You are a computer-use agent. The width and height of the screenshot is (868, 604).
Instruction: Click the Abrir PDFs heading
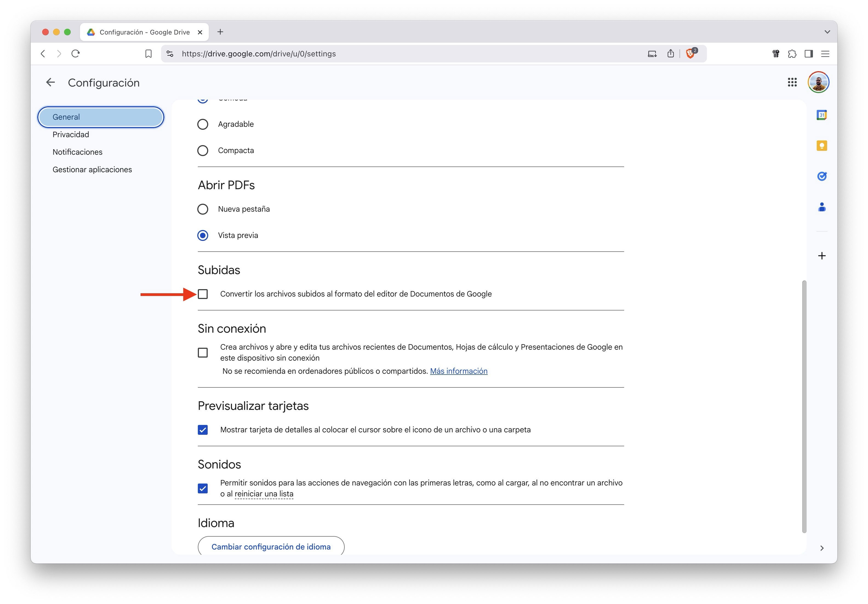click(x=226, y=185)
